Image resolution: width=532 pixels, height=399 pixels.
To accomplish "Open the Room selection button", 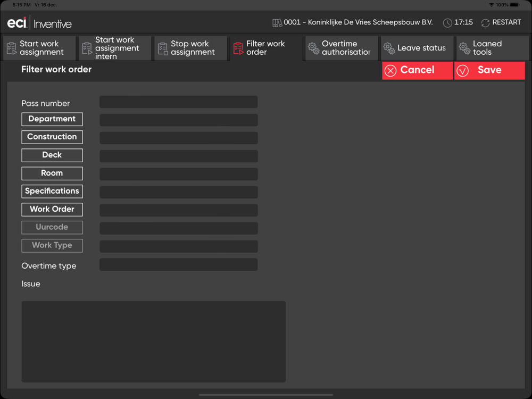I will pyautogui.click(x=52, y=173).
